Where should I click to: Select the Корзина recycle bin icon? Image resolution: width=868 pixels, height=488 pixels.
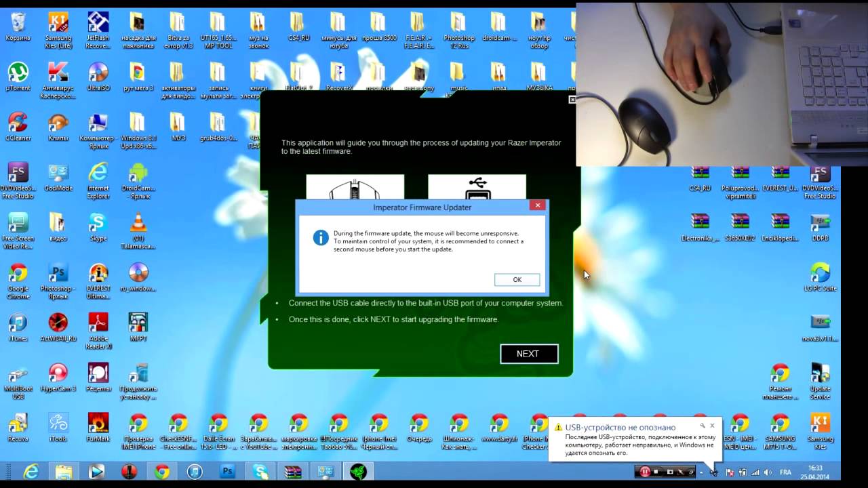coord(18,27)
